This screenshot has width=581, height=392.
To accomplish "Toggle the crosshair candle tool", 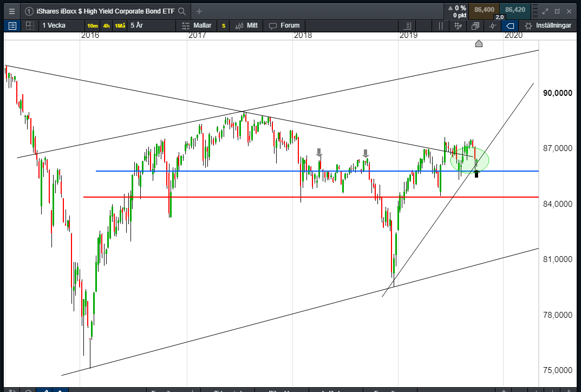I will click(492, 26).
